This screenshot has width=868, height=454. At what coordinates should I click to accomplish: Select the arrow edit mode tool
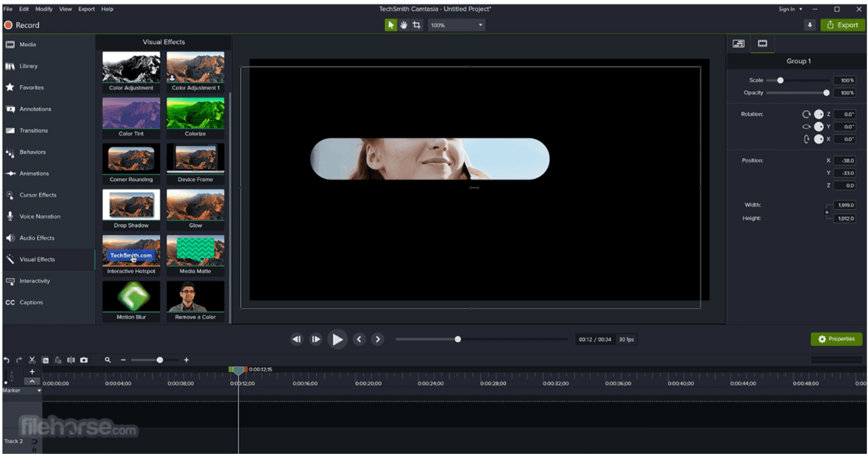coord(391,25)
